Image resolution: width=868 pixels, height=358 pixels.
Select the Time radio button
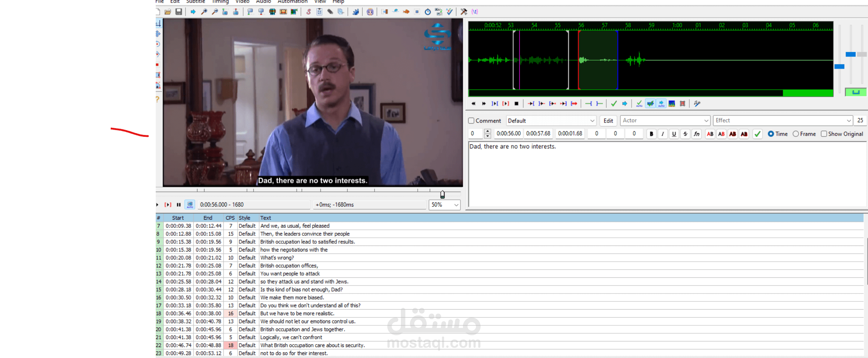pyautogui.click(x=771, y=134)
